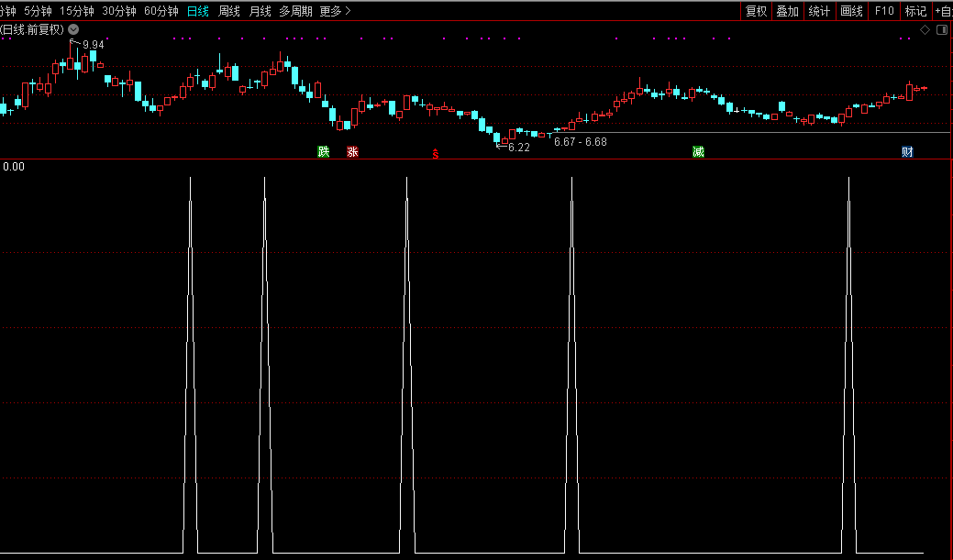
Task: Click the green 减 event marker icon
Action: pos(698,152)
